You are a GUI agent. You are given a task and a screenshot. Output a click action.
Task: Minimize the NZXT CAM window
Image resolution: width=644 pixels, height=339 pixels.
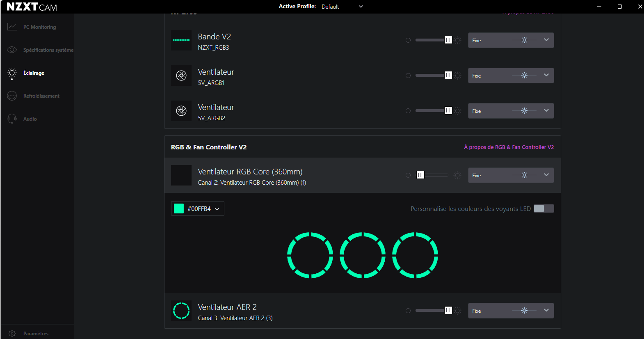tap(599, 7)
